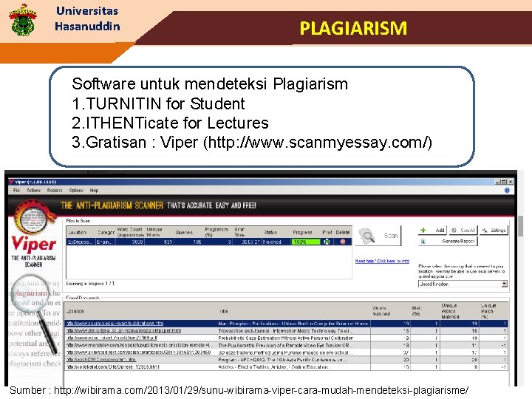Maximize the Viper window
Screen dimensions: 532x399
click(x=504, y=182)
